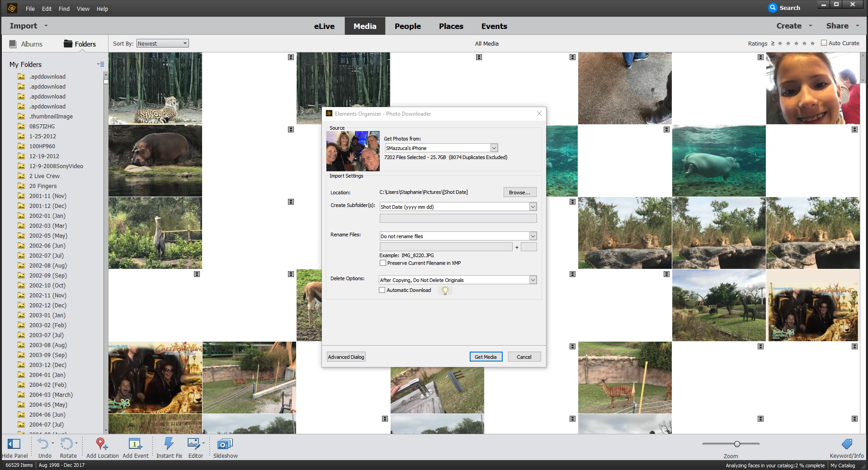
Task: Open the Rename Files dropdown
Action: tap(458, 236)
